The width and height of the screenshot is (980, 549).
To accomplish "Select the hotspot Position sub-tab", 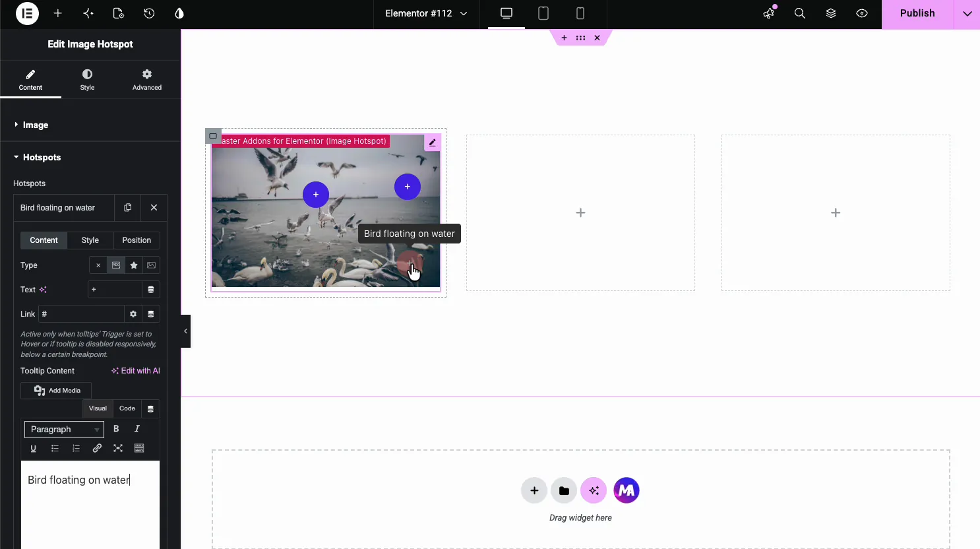I will (x=137, y=240).
